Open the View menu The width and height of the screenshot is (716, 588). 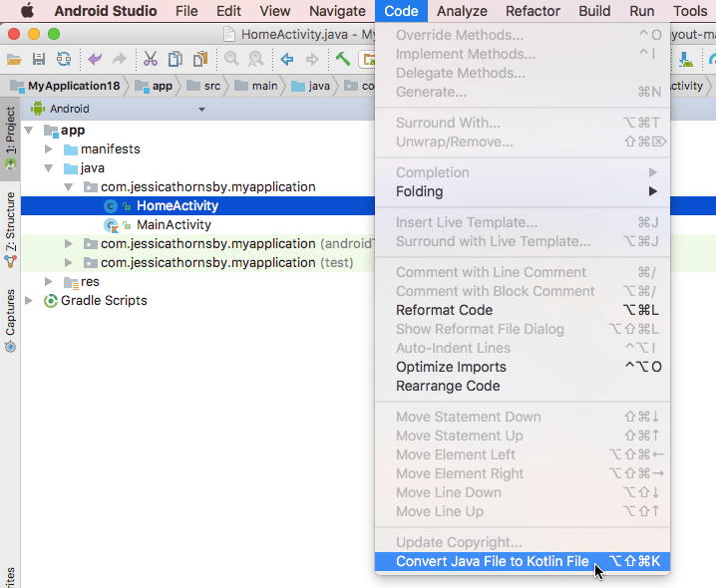click(x=275, y=11)
